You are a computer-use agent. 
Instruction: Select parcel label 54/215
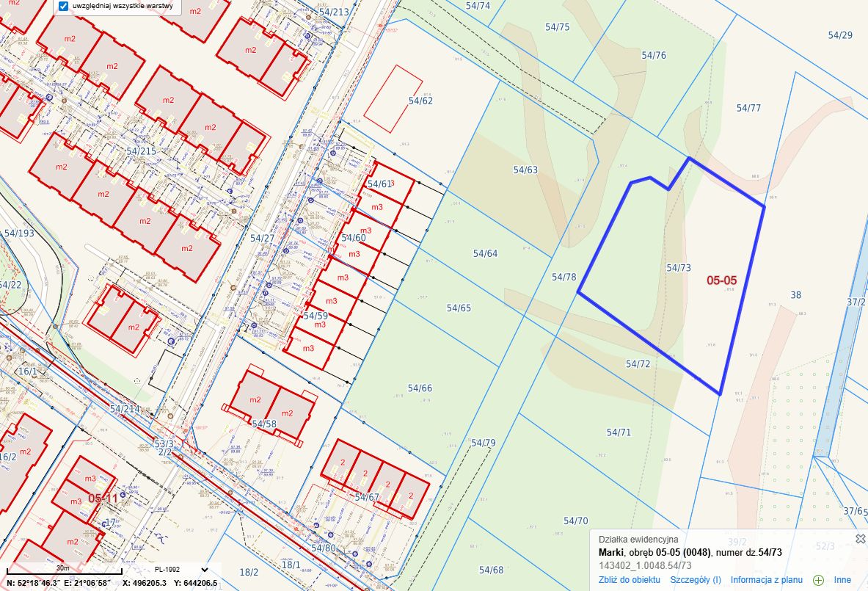[141, 151]
